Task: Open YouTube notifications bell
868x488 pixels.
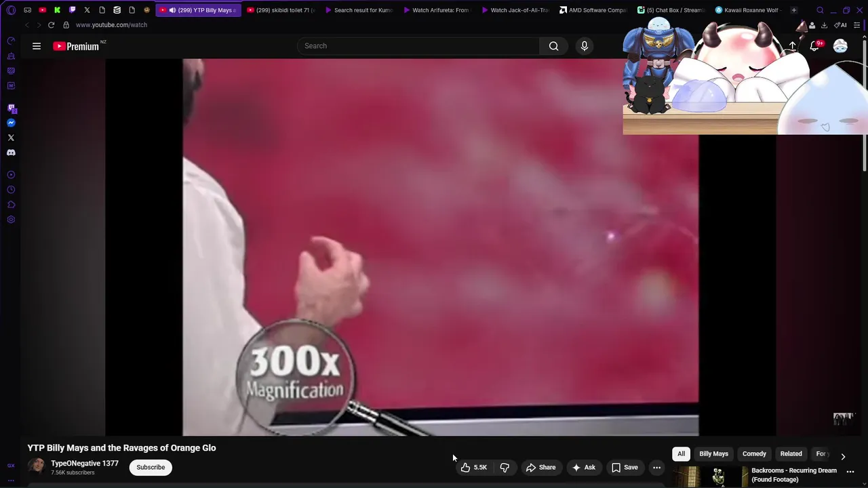Action: (815, 46)
